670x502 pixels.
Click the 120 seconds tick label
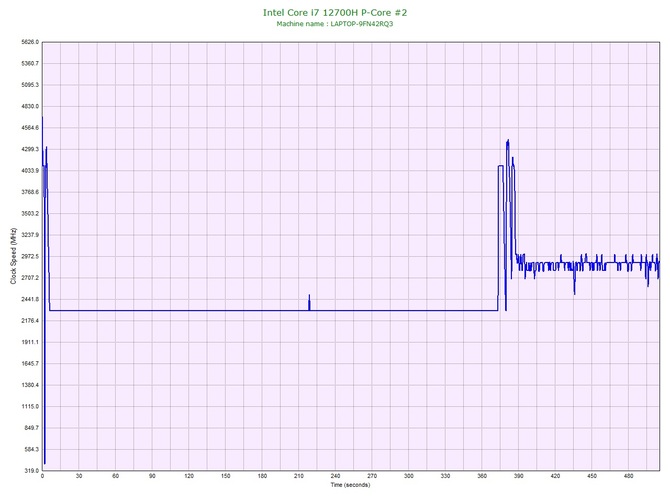[189, 476]
